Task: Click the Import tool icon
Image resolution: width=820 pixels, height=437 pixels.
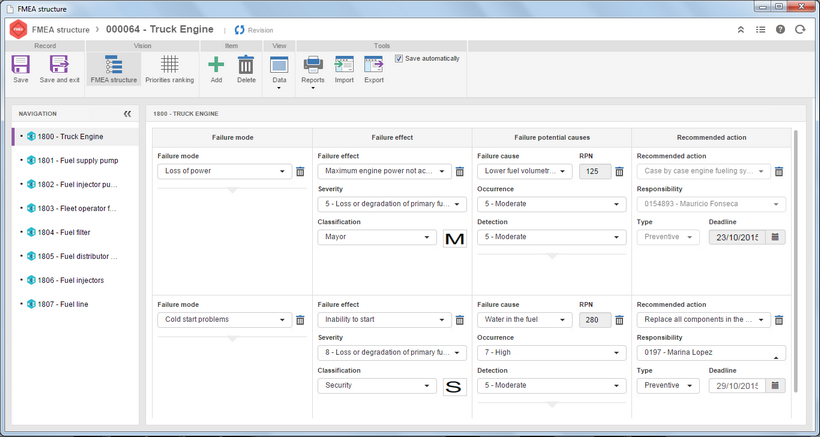Action: (344, 64)
